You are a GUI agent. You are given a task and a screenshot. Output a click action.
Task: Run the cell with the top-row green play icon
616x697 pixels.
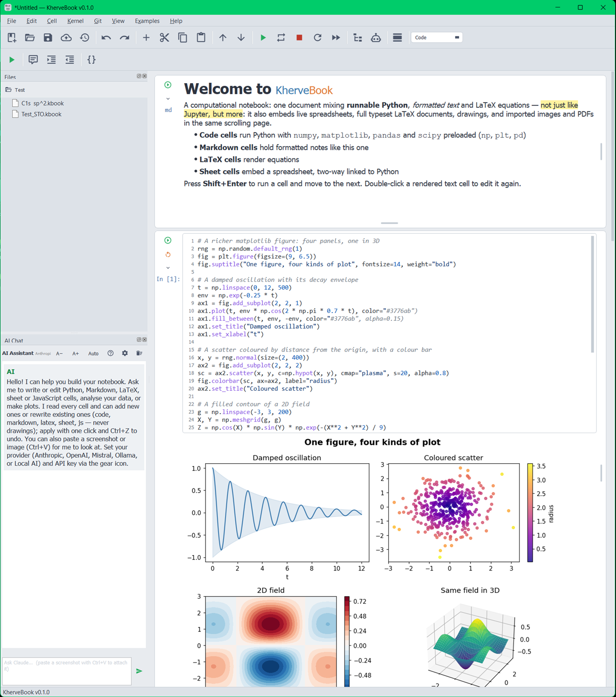pyautogui.click(x=263, y=37)
